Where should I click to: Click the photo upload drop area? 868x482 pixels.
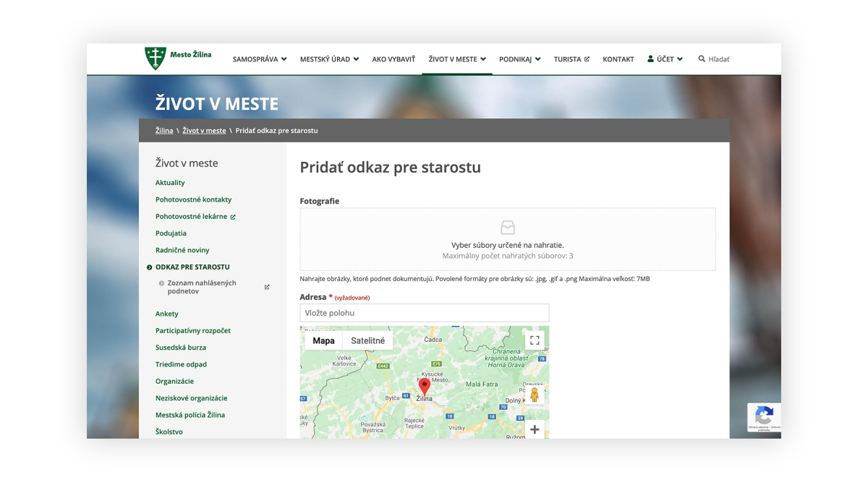point(508,239)
